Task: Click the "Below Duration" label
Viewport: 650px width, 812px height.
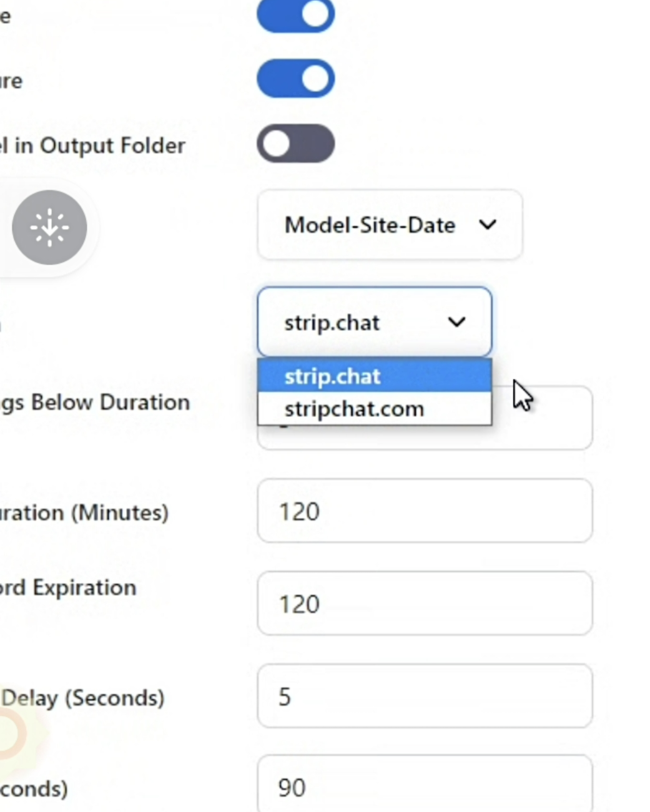Action: (111, 403)
